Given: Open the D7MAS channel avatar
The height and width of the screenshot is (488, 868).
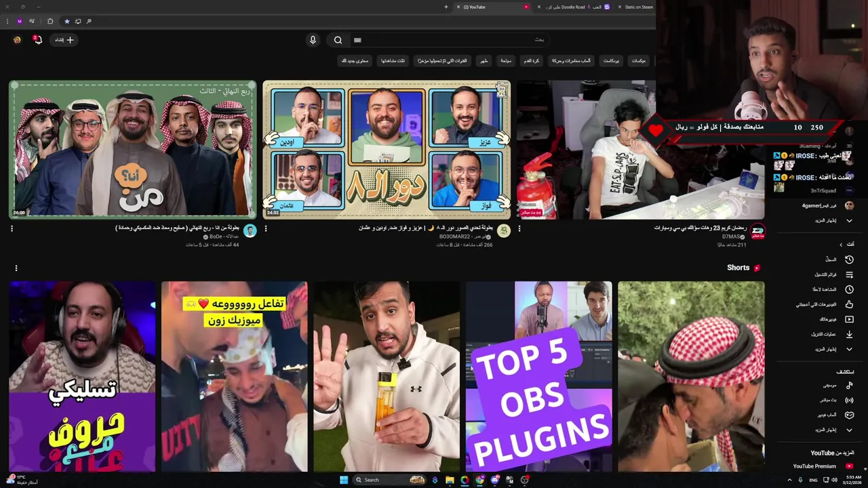Looking at the screenshot, I should pos(757,231).
